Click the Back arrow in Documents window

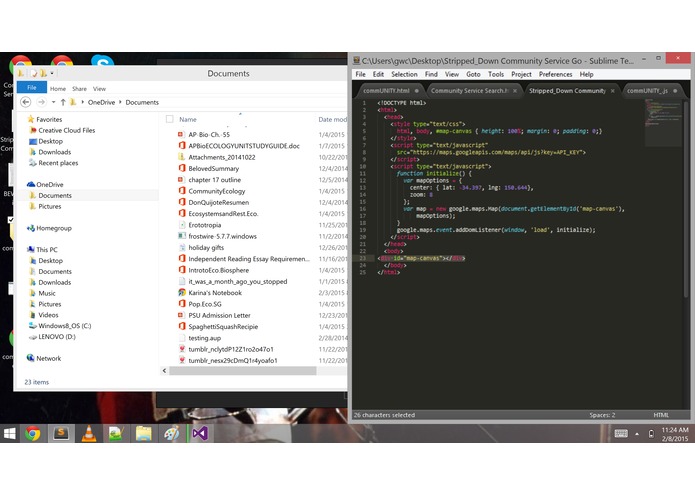26,102
